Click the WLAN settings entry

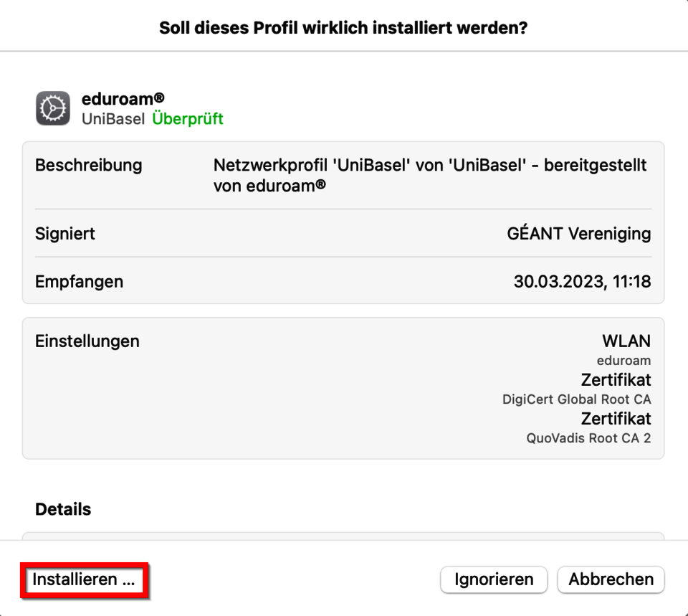[626, 341]
